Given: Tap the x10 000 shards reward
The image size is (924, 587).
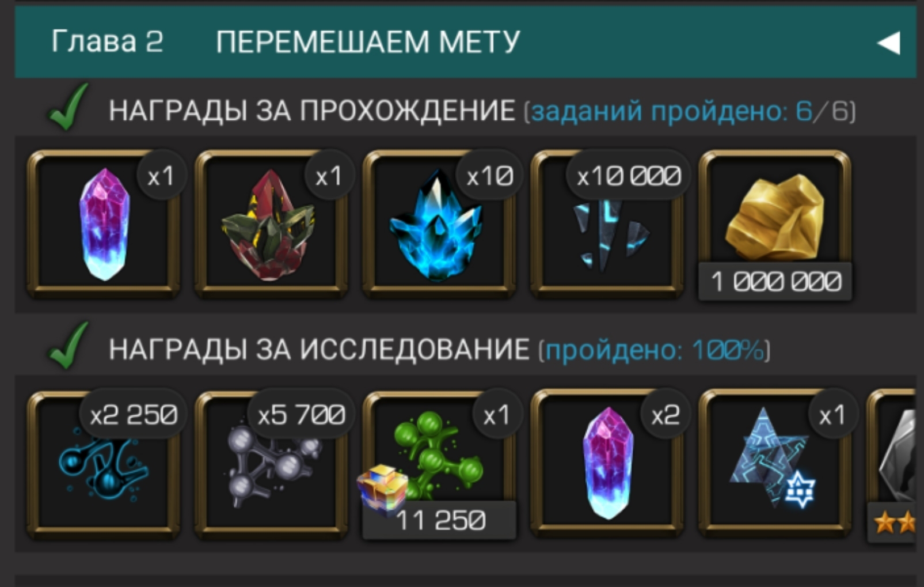Looking at the screenshot, I should pyautogui.click(x=607, y=224).
